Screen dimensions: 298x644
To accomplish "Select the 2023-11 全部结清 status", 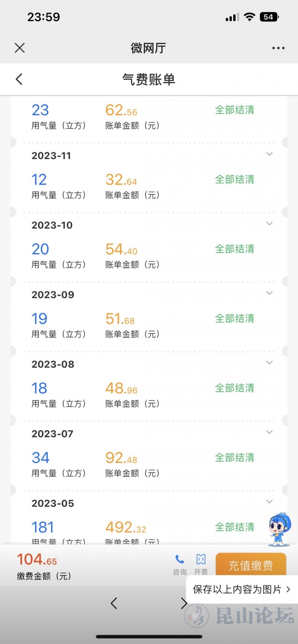I will (235, 179).
